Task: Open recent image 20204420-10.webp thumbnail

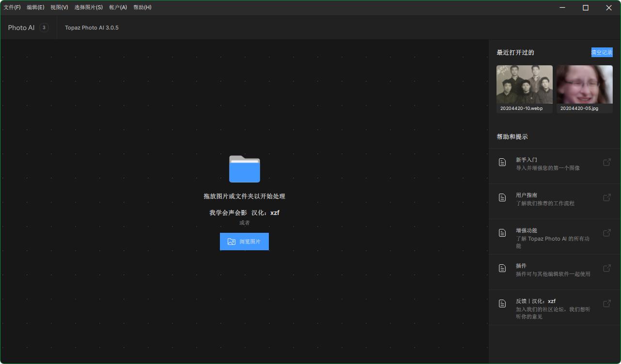Action: pyautogui.click(x=525, y=85)
